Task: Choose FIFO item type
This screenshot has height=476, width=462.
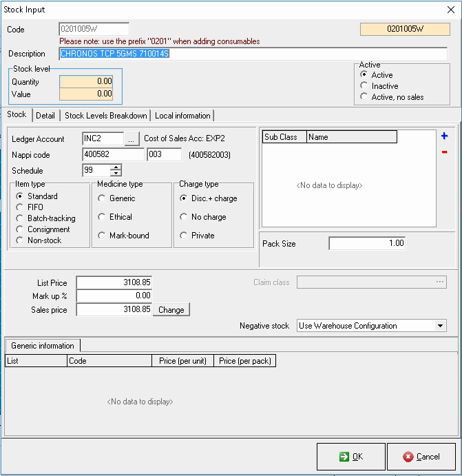Action: (x=19, y=207)
